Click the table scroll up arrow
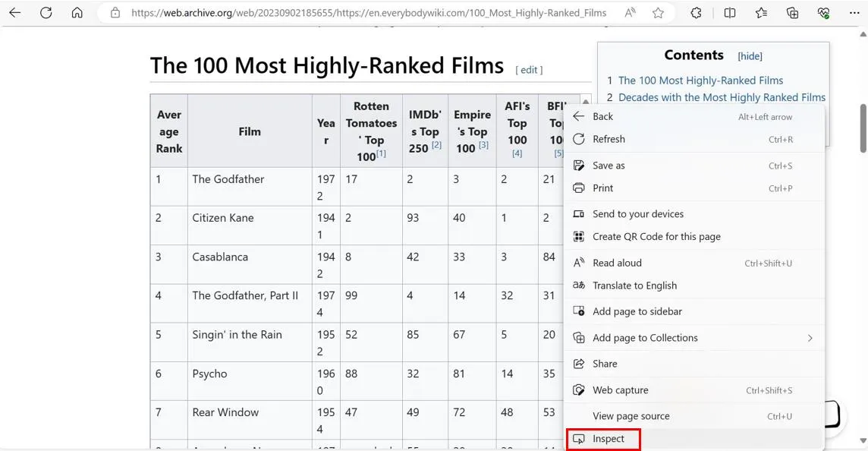The height and width of the screenshot is (451, 868). 586,102
